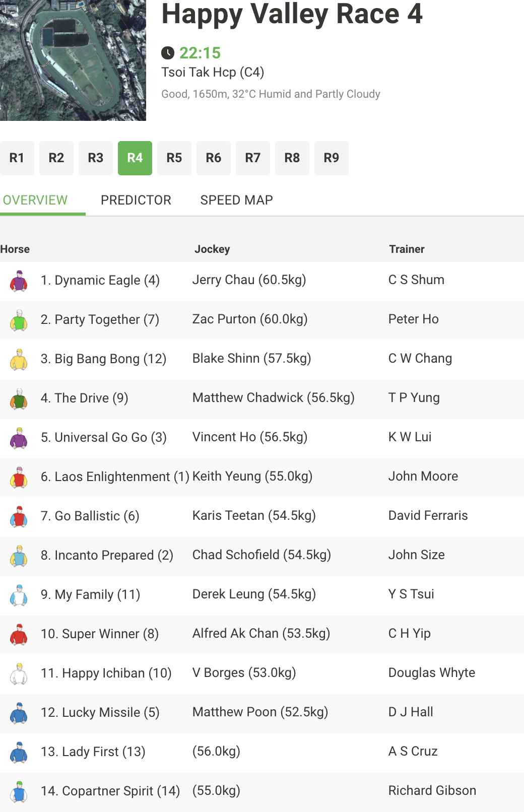Click Laos Enlightenment's red-yellow silk icon
Screen dimensions: 524x812
pos(19,477)
